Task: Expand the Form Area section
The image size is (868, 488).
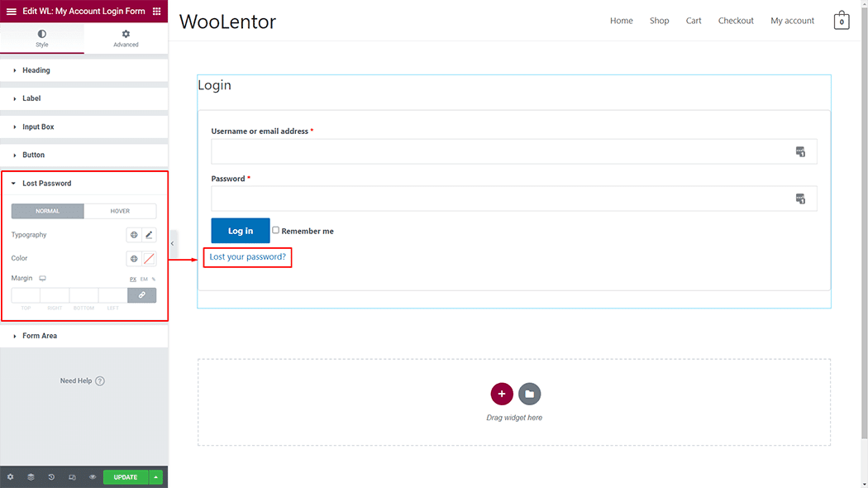Action: pyautogui.click(x=40, y=336)
